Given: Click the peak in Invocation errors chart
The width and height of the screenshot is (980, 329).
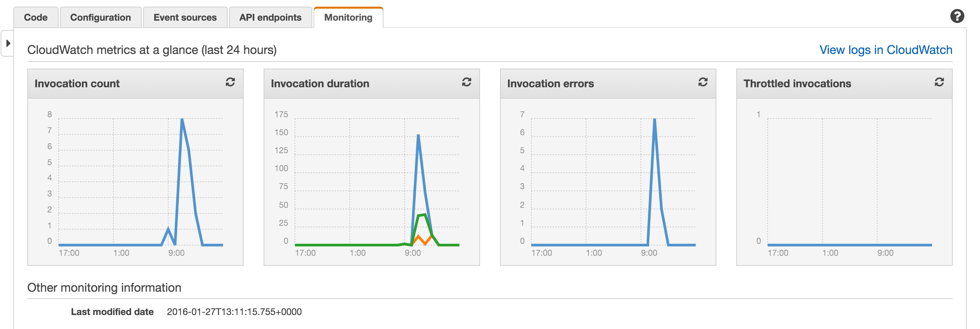Looking at the screenshot, I should (655, 120).
